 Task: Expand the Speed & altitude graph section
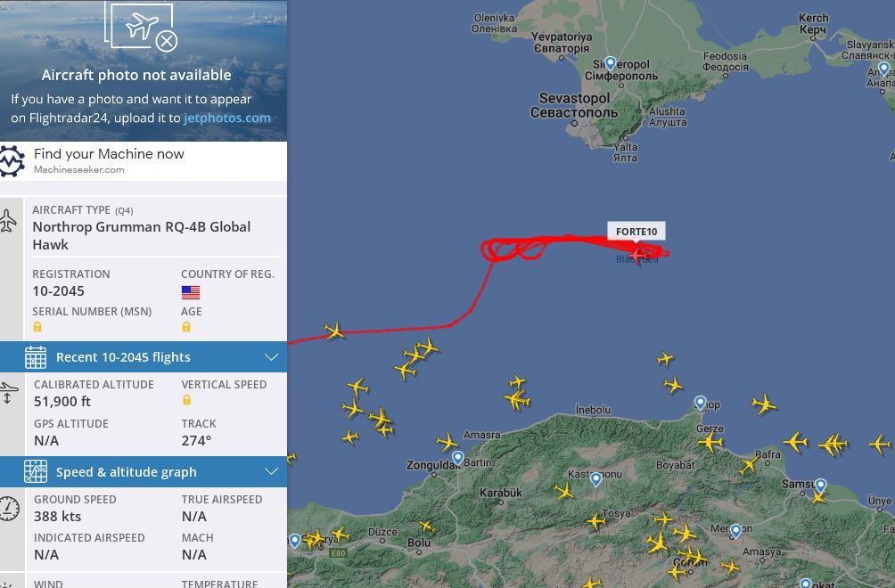coord(144,471)
